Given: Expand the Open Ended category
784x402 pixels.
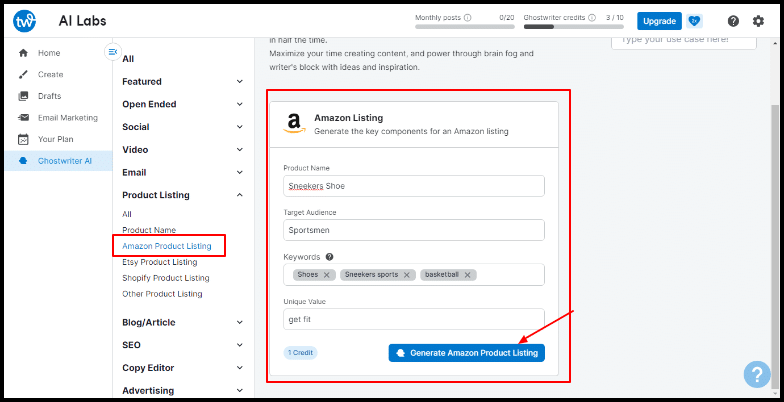Looking at the screenshot, I should 240,104.
